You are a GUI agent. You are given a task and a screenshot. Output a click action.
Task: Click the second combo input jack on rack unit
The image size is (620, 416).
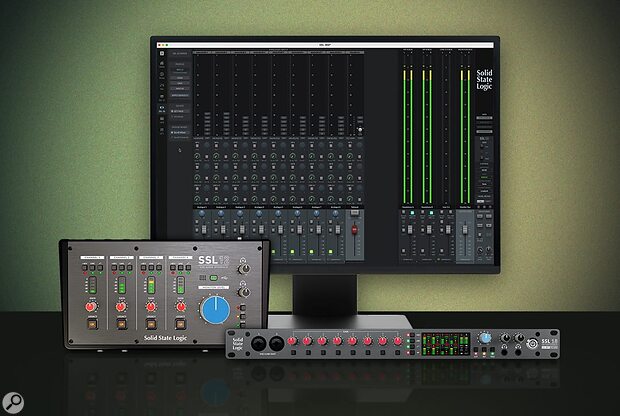point(276,343)
